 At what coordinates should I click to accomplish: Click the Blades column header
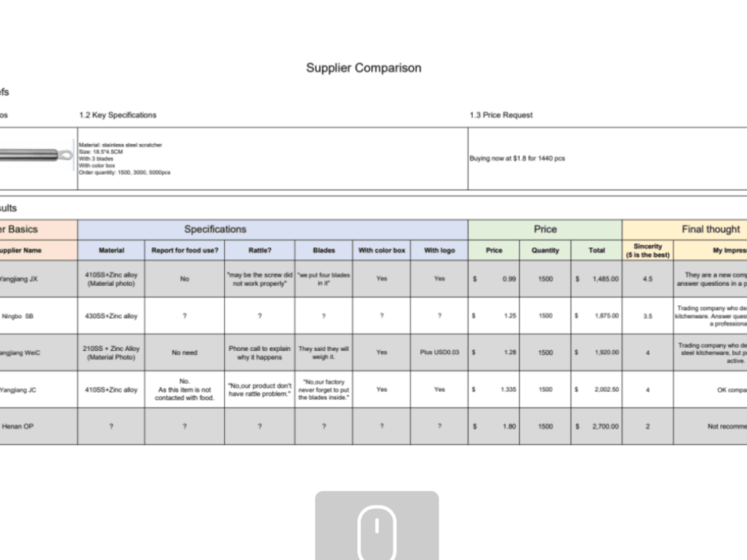[x=323, y=250]
